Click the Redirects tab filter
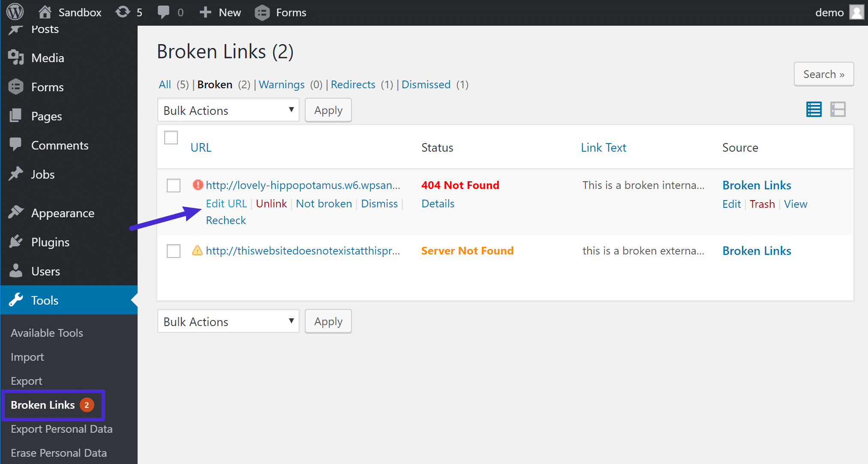868x464 pixels. [353, 84]
